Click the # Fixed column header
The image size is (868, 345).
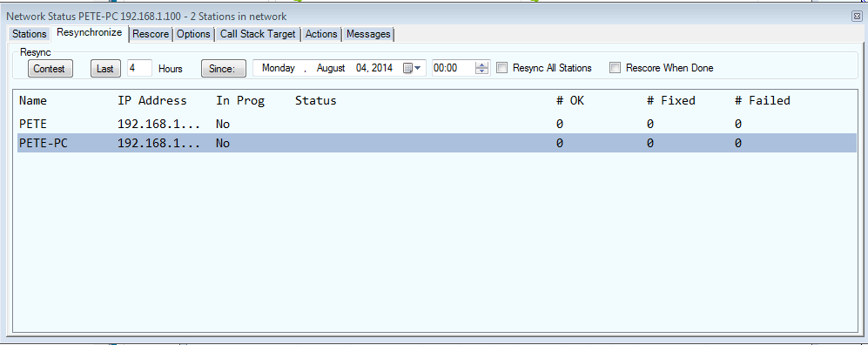click(x=671, y=101)
